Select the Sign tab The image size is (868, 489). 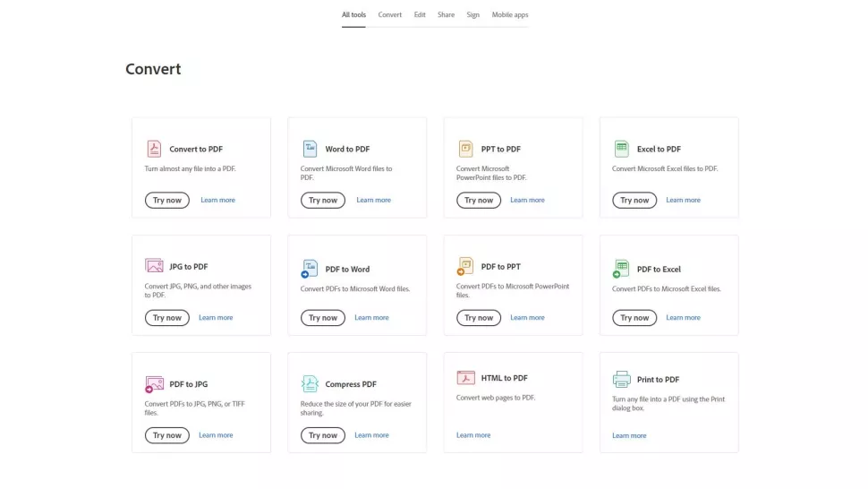click(472, 15)
